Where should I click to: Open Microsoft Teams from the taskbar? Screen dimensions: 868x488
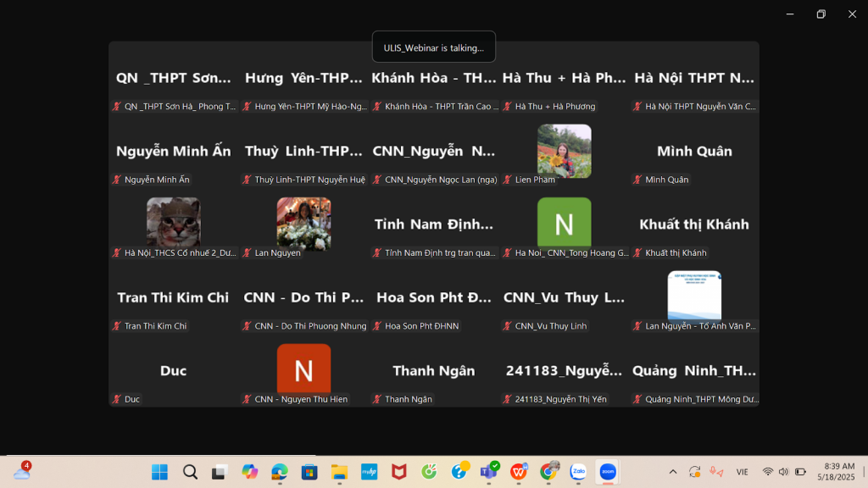[x=489, y=472]
